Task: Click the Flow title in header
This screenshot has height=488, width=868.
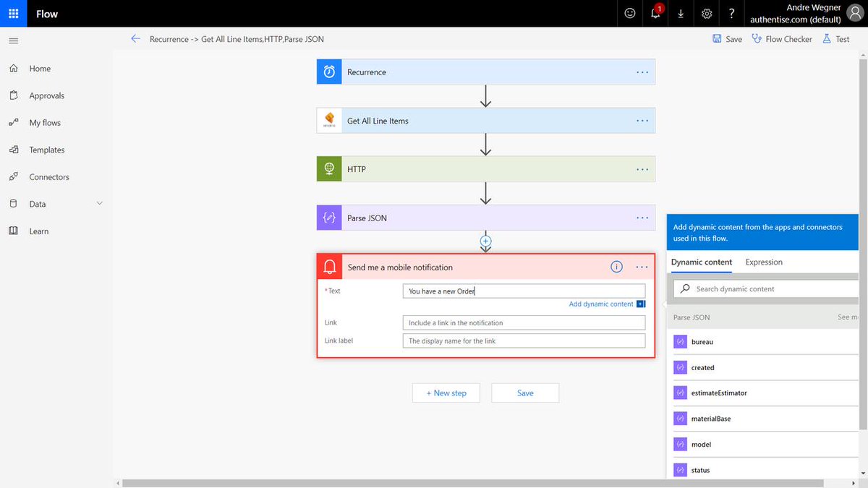Action: coord(47,14)
